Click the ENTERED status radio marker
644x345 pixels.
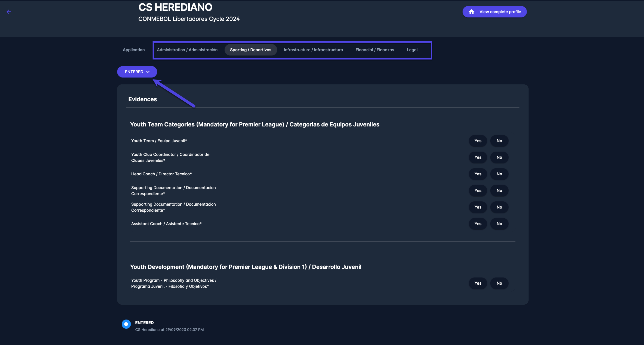(126, 324)
